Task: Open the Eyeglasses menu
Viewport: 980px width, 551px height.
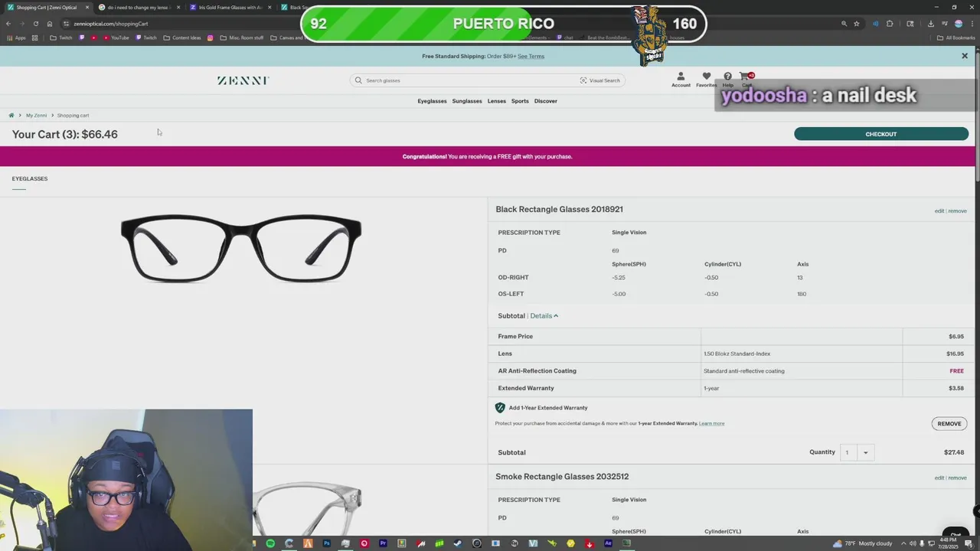Action: (432, 101)
